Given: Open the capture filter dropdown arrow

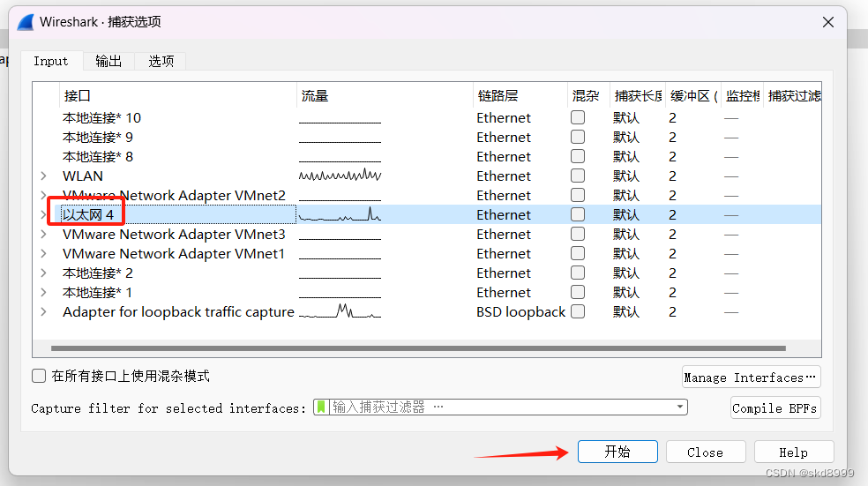Looking at the screenshot, I should [x=680, y=407].
